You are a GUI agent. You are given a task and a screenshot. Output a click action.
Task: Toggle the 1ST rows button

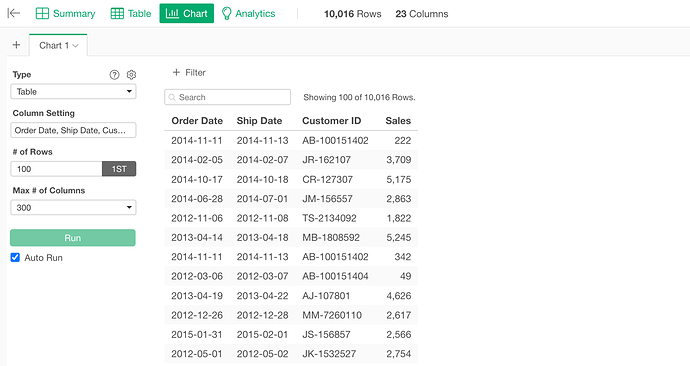pyautogui.click(x=119, y=169)
